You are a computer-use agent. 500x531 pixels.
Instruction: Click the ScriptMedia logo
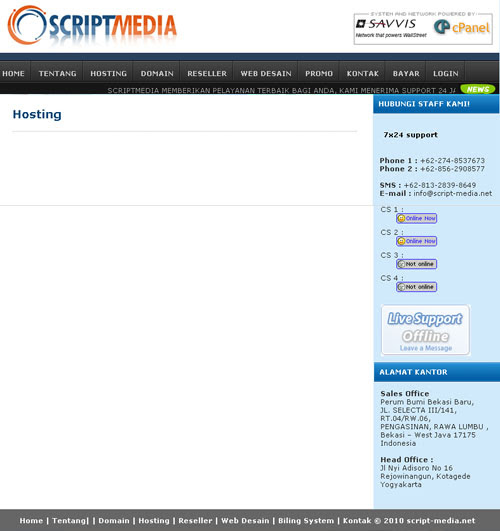[92, 25]
